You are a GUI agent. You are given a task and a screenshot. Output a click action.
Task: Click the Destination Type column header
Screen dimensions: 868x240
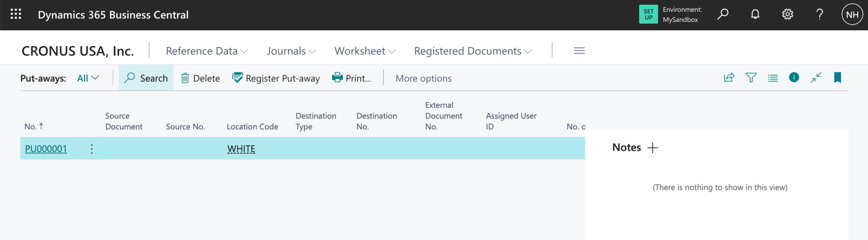point(316,121)
